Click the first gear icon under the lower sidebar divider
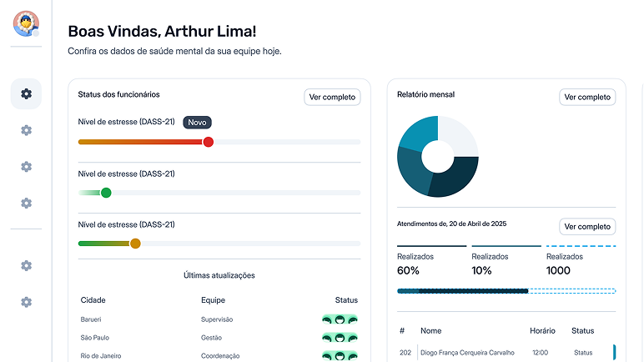The image size is (644, 362). click(x=27, y=265)
